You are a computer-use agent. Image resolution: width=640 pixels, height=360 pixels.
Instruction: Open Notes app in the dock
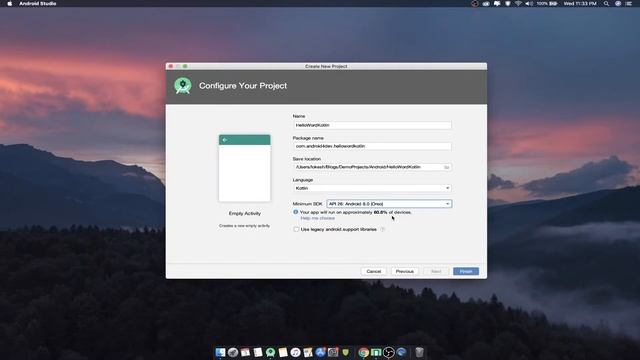(283, 352)
